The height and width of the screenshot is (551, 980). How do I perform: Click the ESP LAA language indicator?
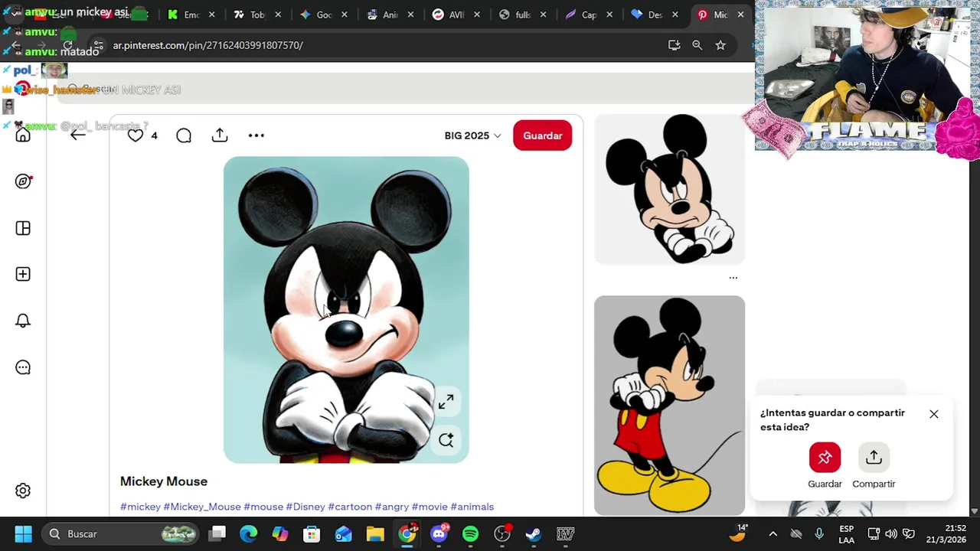click(x=846, y=534)
